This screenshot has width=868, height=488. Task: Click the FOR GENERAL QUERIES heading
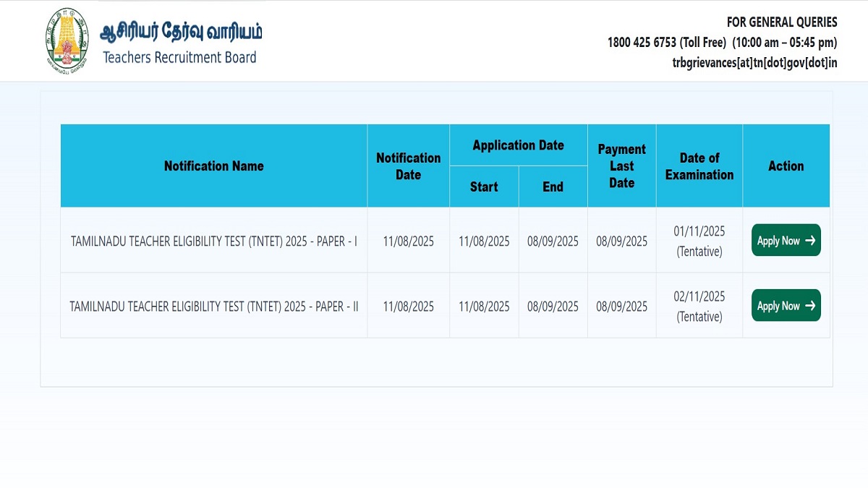point(782,22)
